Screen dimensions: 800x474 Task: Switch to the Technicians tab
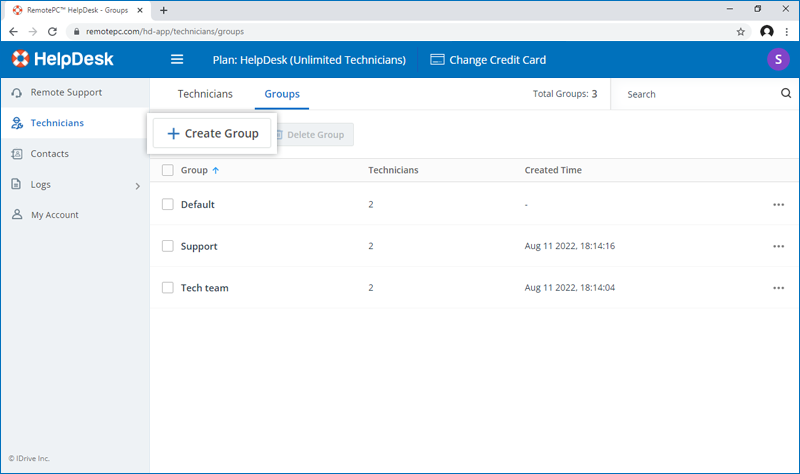pyautogui.click(x=205, y=94)
